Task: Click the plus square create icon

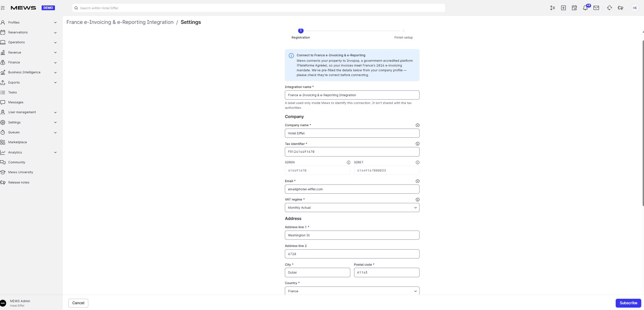Action: point(563,8)
